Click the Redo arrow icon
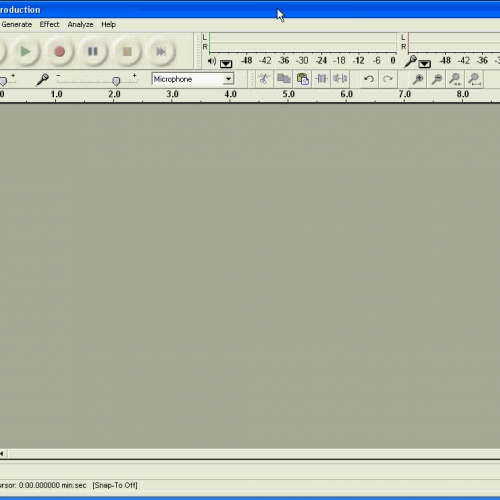 [387, 79]
